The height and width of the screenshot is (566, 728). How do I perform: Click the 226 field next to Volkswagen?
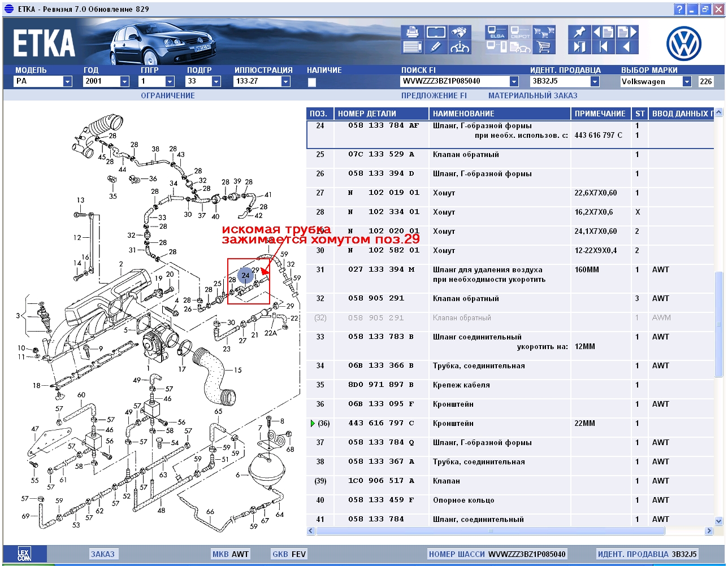(706, 81)
